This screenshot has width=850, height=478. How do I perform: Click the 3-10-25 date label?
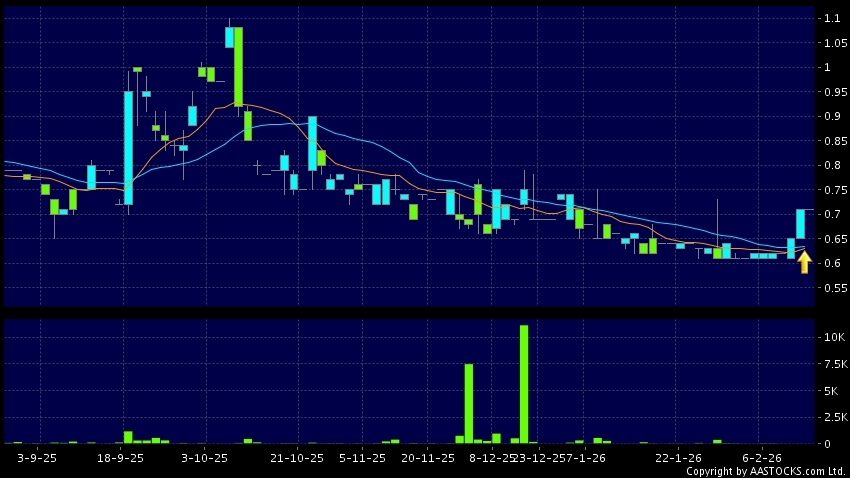pos(206,457)
